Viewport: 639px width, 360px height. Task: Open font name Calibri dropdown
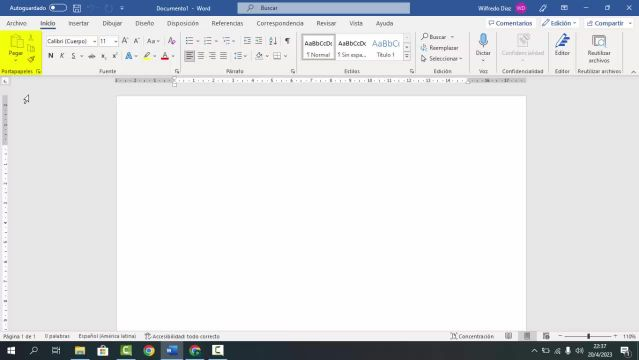click(94, 41)
